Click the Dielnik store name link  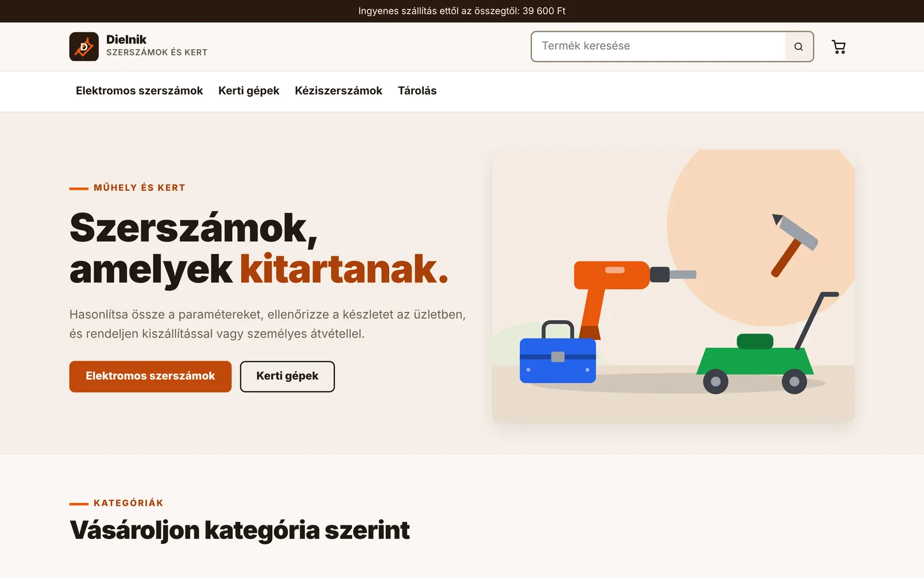click(126, 39)
